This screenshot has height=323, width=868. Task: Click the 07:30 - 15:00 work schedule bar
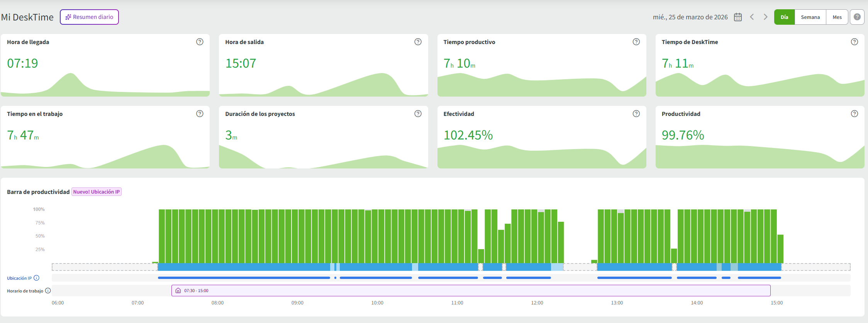tap(470, 291)
